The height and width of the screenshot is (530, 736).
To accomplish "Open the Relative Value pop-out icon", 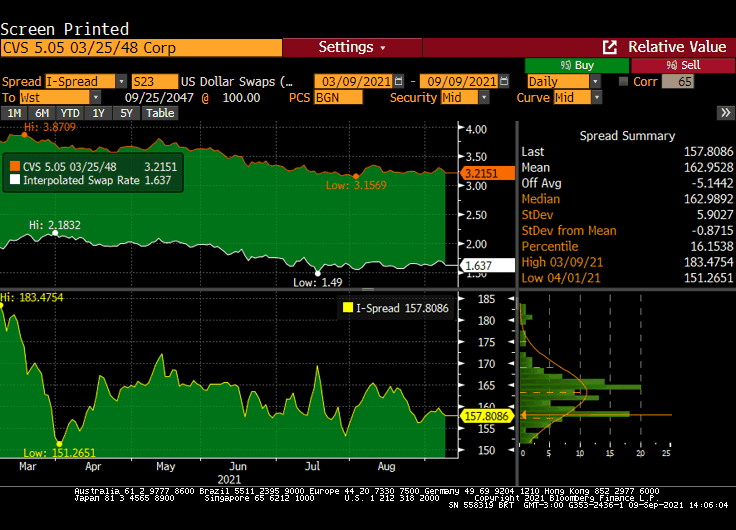I will click(x=609, y=47).
